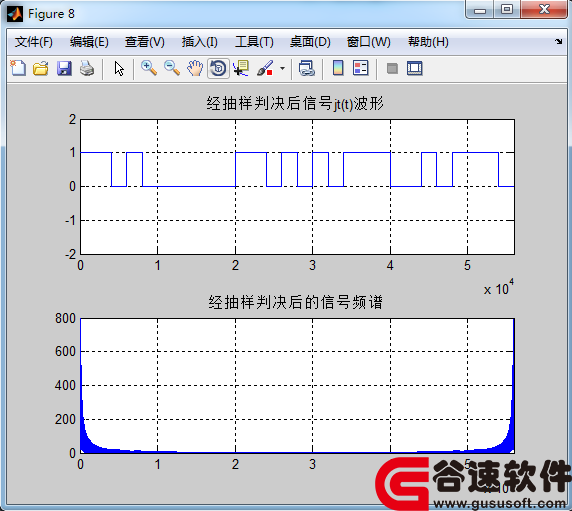Select the Data Cursor tool

pyautogui.click(x=241, y=68)
